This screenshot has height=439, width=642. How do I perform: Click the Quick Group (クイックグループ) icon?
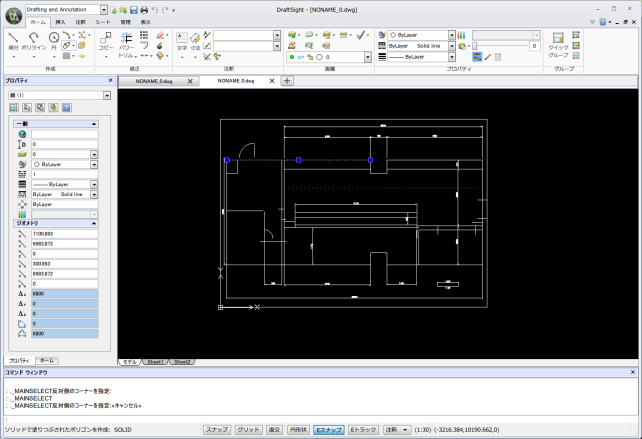(558, 40)
